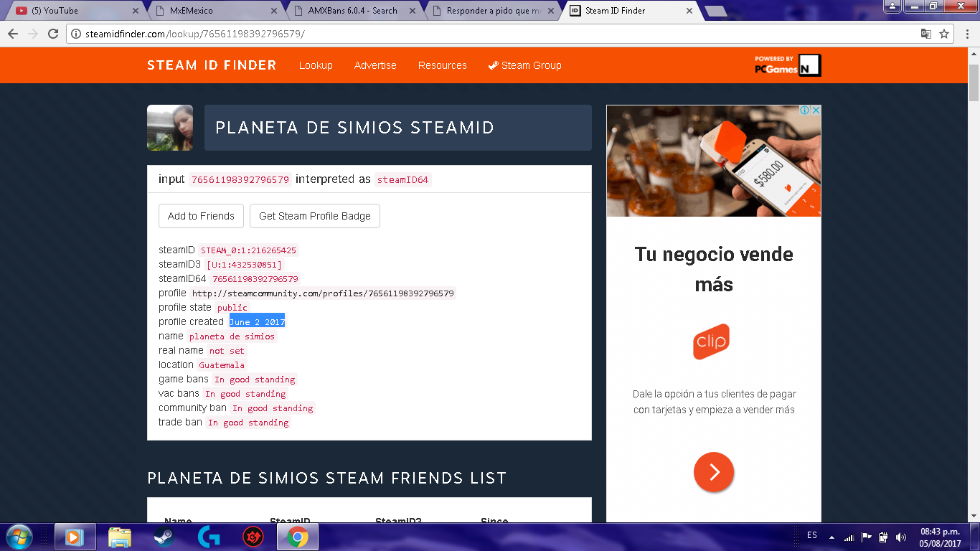Image resolution: width=980 pixels, height=551 pixels.
Task: Open the Advertise menu item
Action: (375, 65)
